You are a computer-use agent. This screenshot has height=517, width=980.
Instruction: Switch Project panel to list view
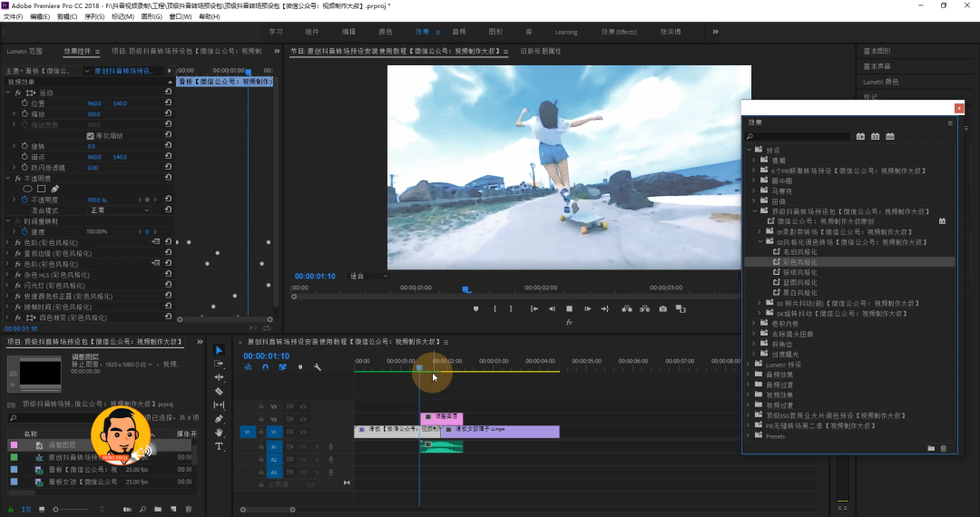click(26, 510)
